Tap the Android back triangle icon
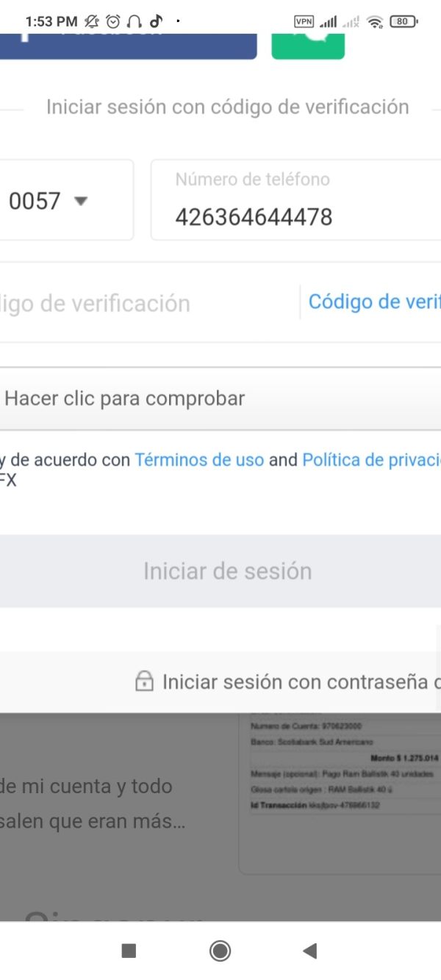 coord(309,951)
